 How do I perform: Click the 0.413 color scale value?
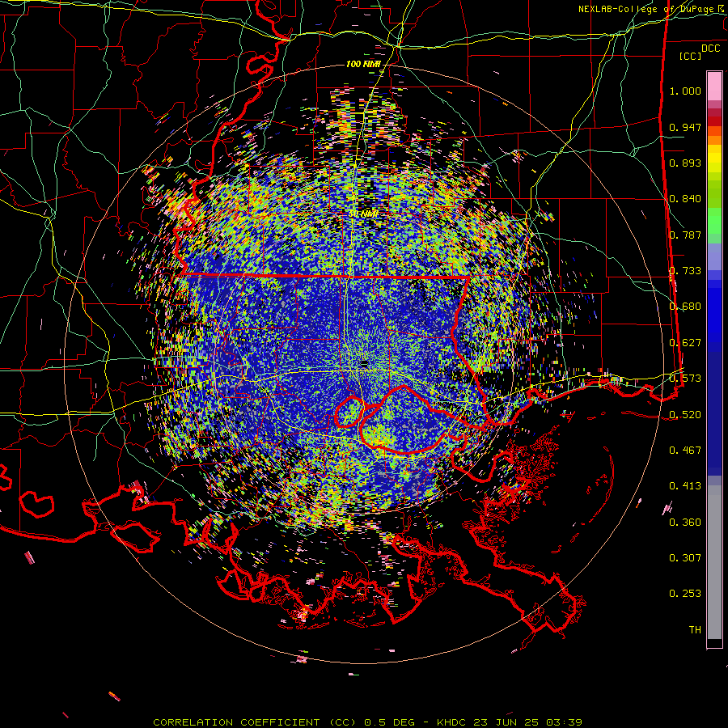click(x=685, y=486)
